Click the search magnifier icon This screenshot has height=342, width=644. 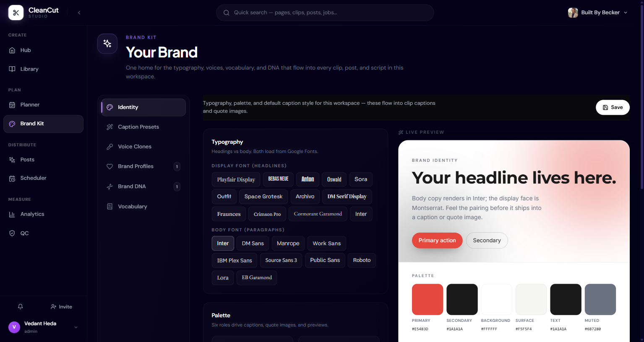pyautogui.click(x=226, y=13)
